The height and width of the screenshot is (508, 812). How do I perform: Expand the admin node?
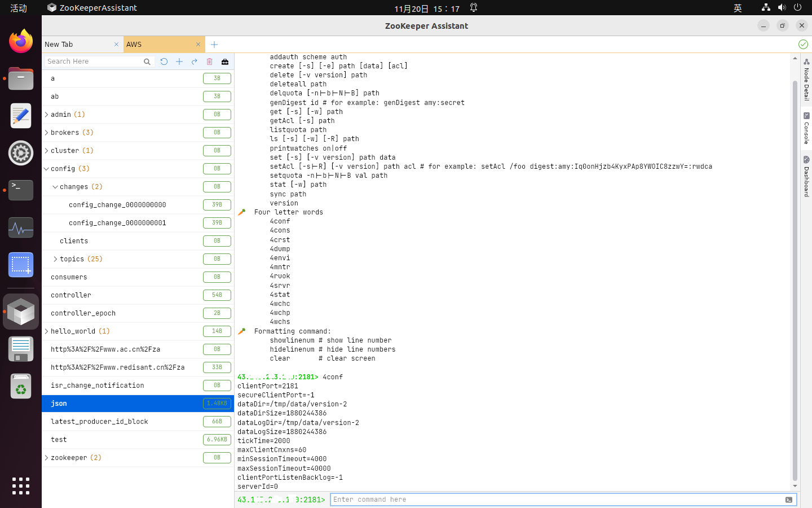click(46, 115)
